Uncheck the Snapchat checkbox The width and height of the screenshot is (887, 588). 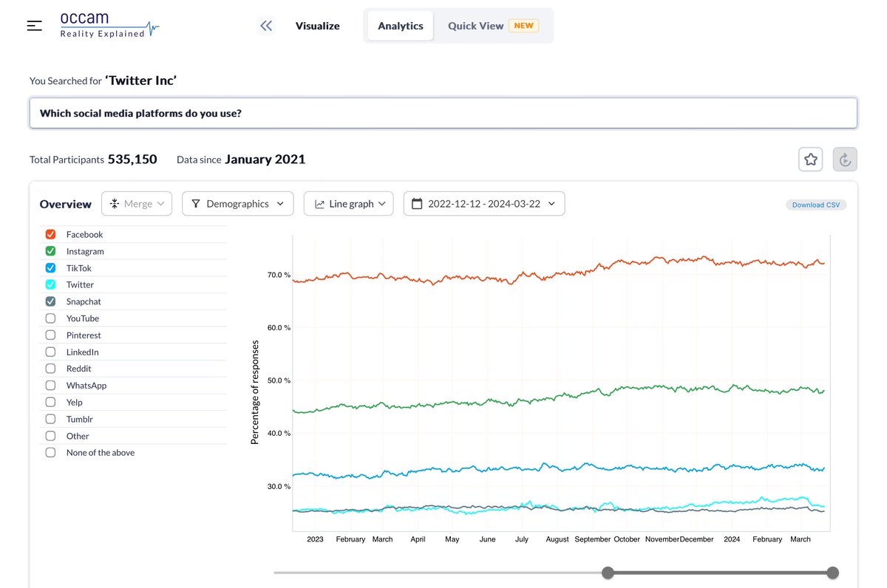(x=50, y=301)
